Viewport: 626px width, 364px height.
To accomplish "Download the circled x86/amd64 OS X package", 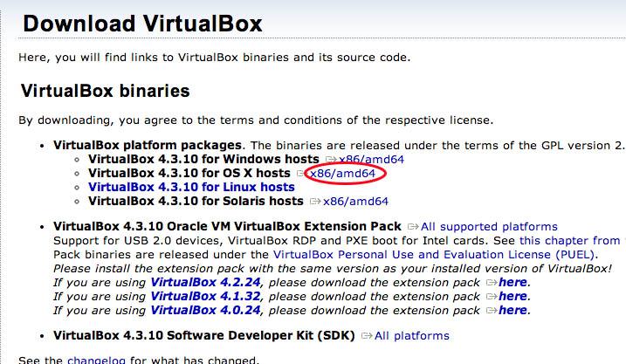I will click(342, 174).
